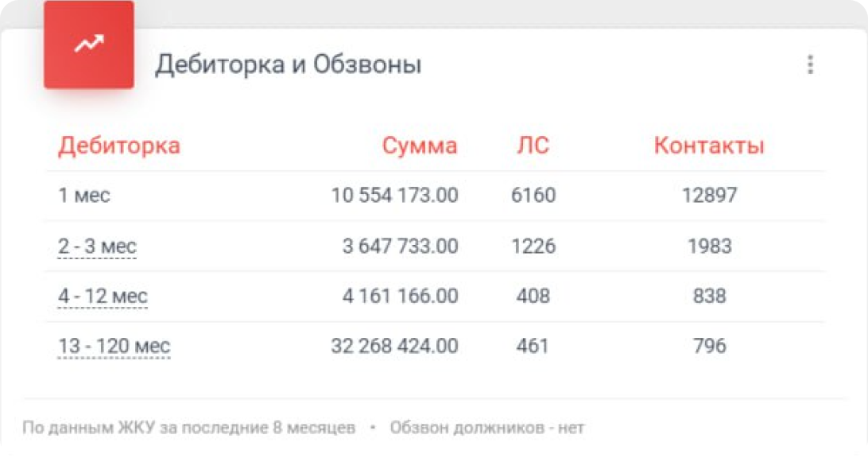Open the 2 - 3 мес debt link

tap(98, 246)
